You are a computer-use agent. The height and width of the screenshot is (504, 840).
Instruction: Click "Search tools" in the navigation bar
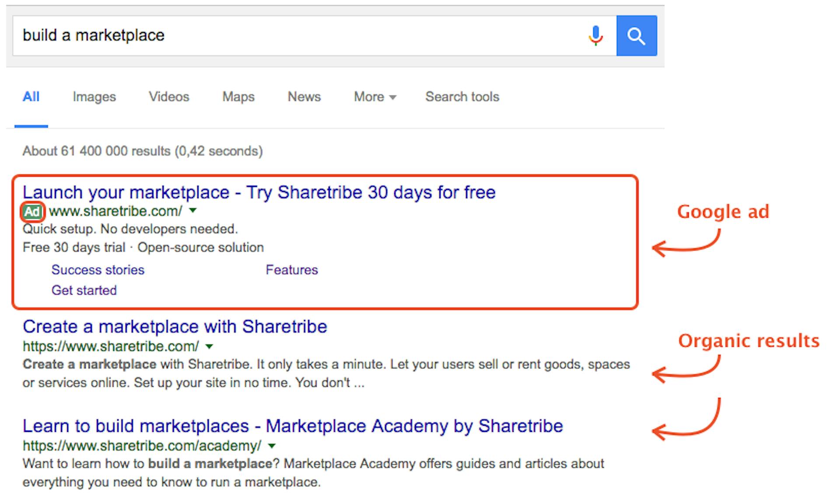[462, 97]
